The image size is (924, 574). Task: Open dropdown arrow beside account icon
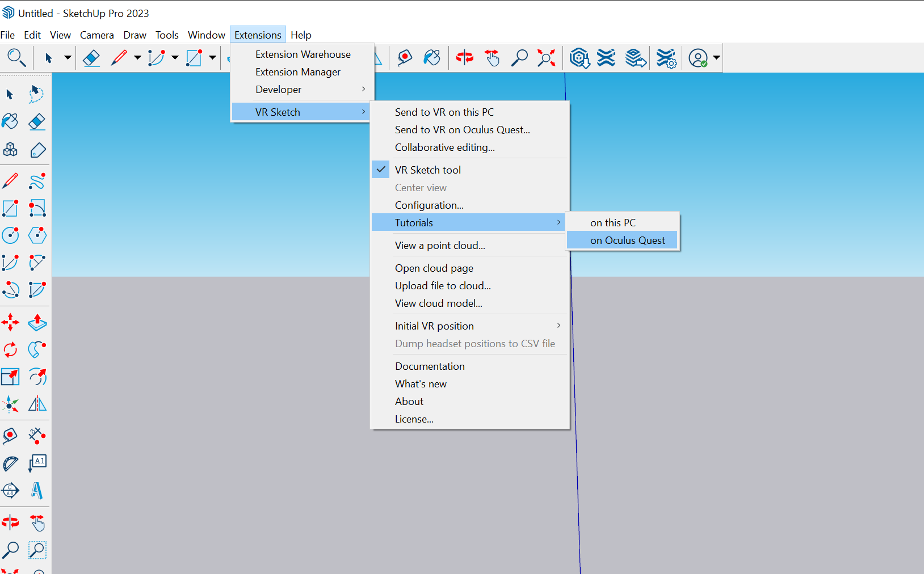(716, 57)
